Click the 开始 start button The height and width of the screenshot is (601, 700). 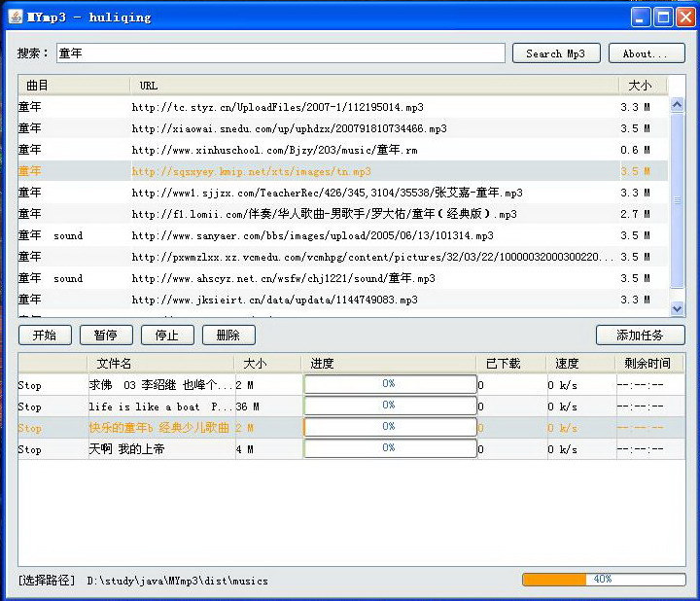[45, 335]
